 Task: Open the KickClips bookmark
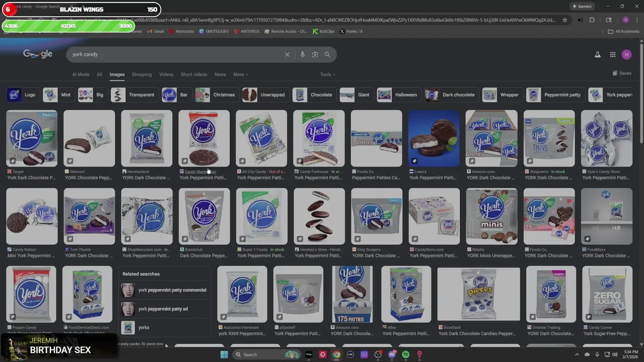[x=324, y=31]
